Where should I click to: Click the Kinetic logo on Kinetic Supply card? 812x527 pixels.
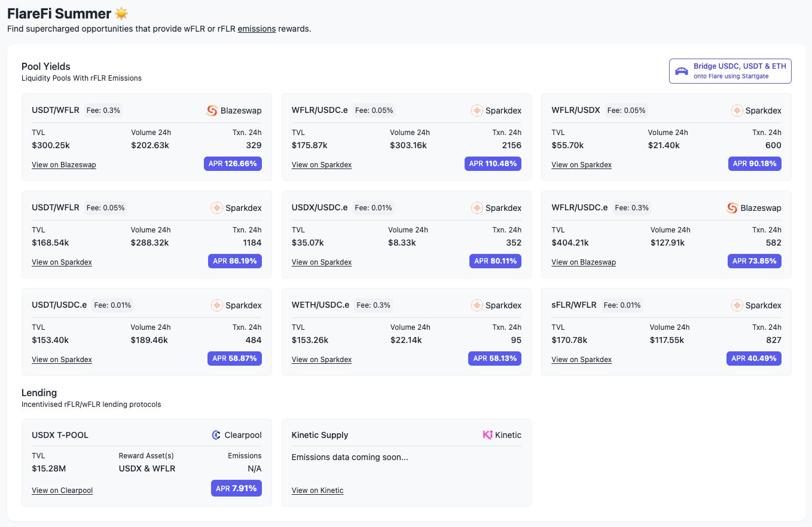(x=487, y=435)
